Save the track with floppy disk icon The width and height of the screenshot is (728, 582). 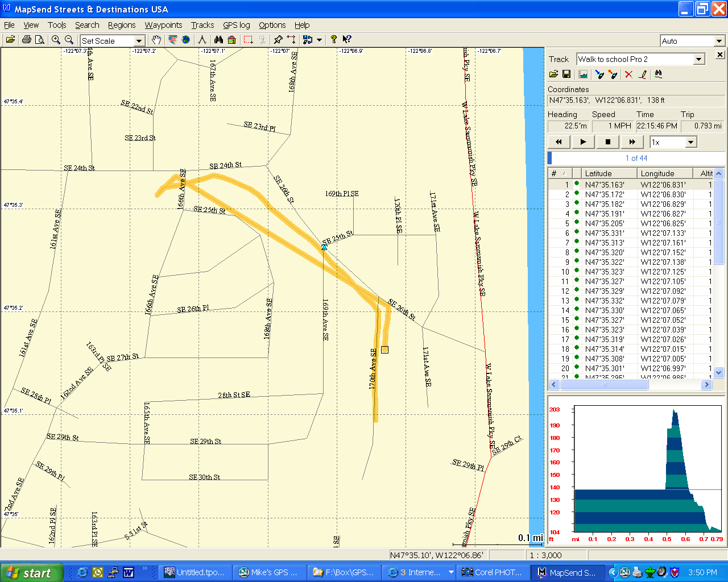coord(566,74)
